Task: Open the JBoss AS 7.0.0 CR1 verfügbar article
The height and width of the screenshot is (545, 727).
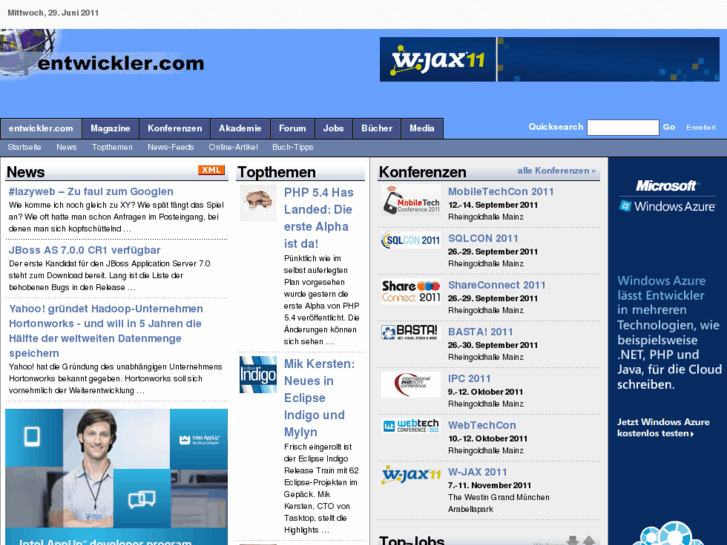Action: tap(84, 250)
